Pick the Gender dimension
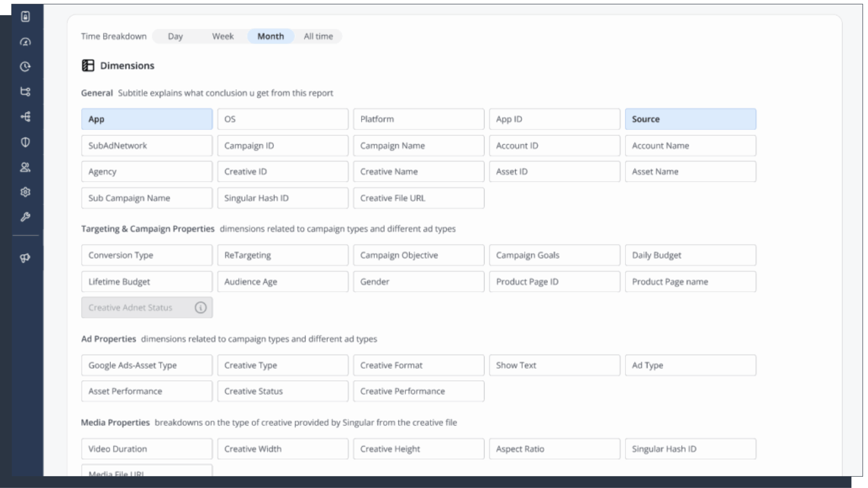The width and height of the screenshot is (868, 488). click(x=419, y=281)
